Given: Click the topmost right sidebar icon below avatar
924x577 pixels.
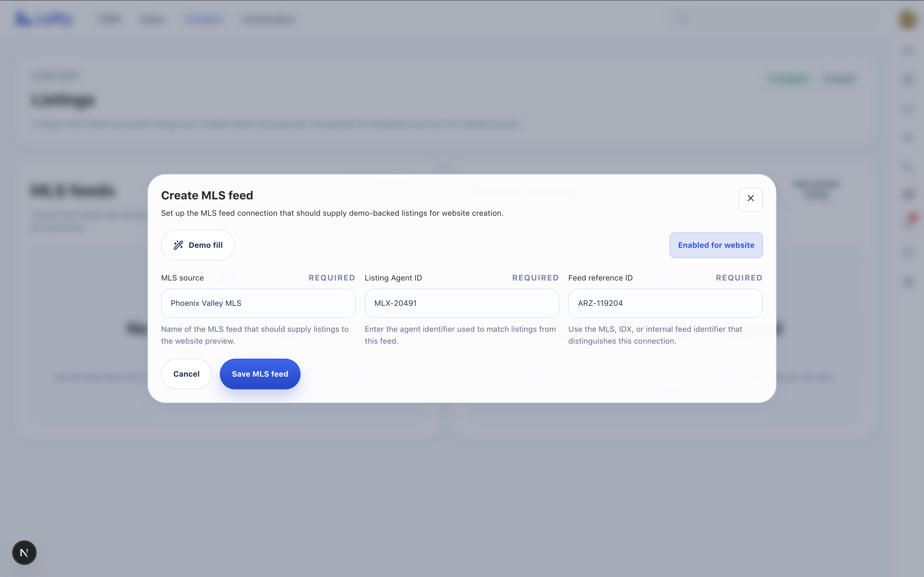Looking at the screenshot, I should pos(908,50).
